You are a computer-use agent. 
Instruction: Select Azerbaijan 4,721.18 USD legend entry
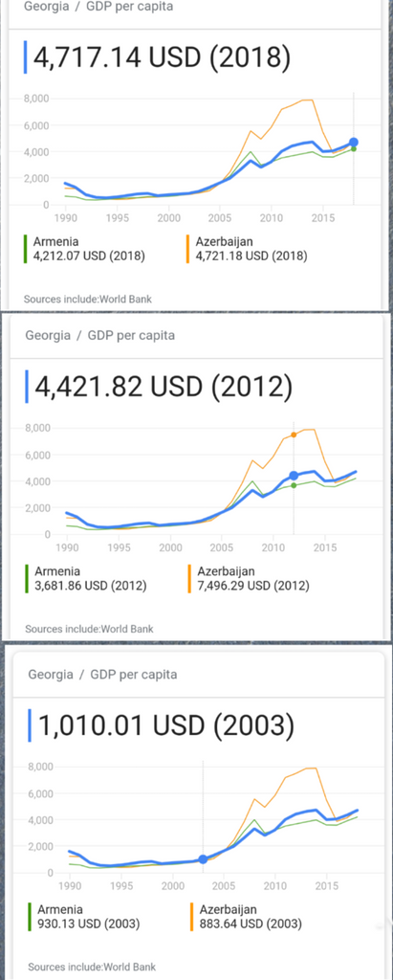(251, 249)
